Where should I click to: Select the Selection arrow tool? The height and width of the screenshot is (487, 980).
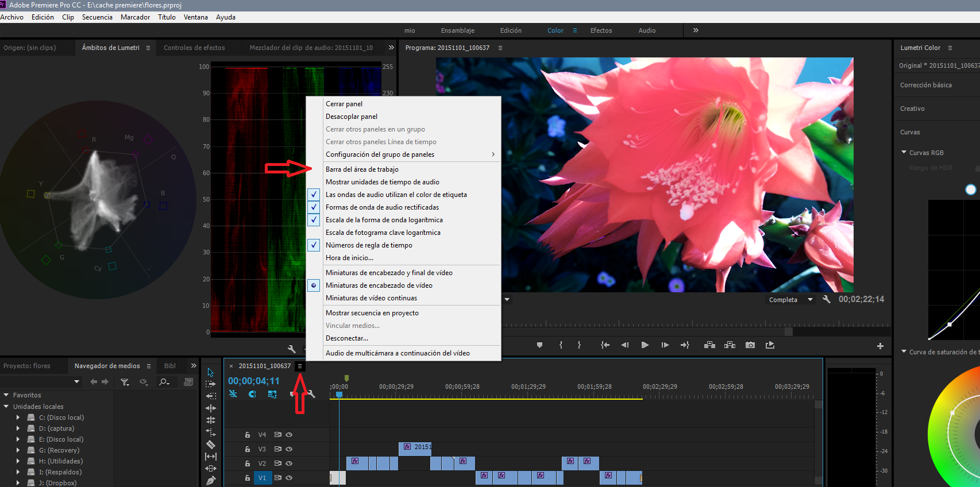point(211,372)
